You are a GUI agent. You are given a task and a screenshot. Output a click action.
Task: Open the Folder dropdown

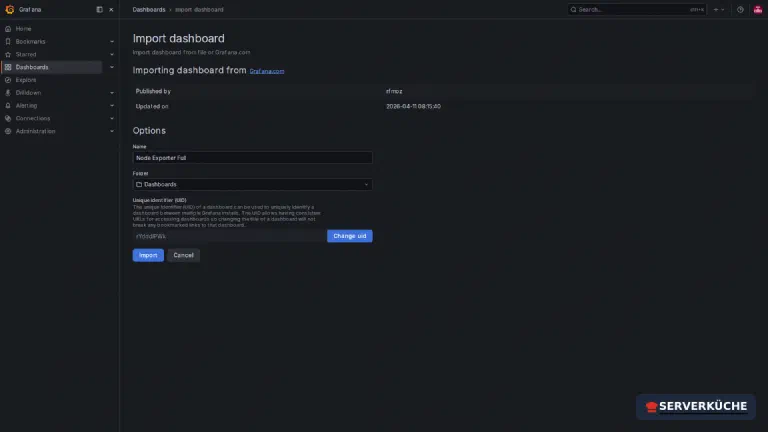[x=252, y=184]
